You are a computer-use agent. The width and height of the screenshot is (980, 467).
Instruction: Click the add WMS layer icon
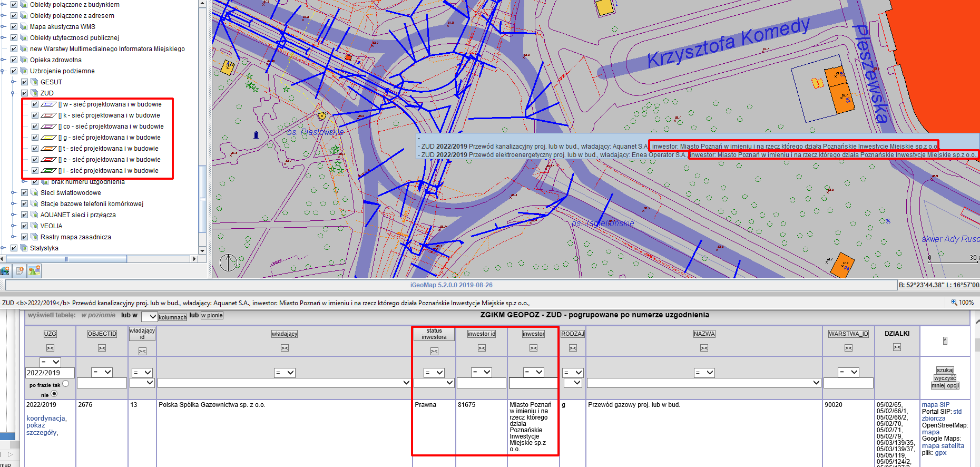click(x=5, y=271)
